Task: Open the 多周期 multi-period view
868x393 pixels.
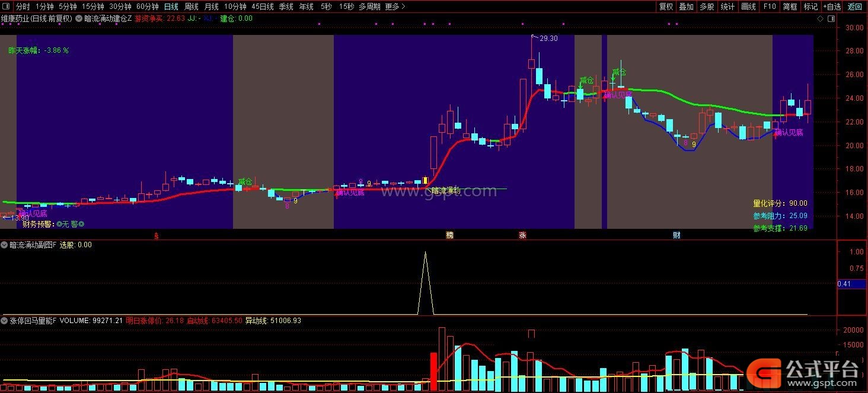Action: point(369,7)
